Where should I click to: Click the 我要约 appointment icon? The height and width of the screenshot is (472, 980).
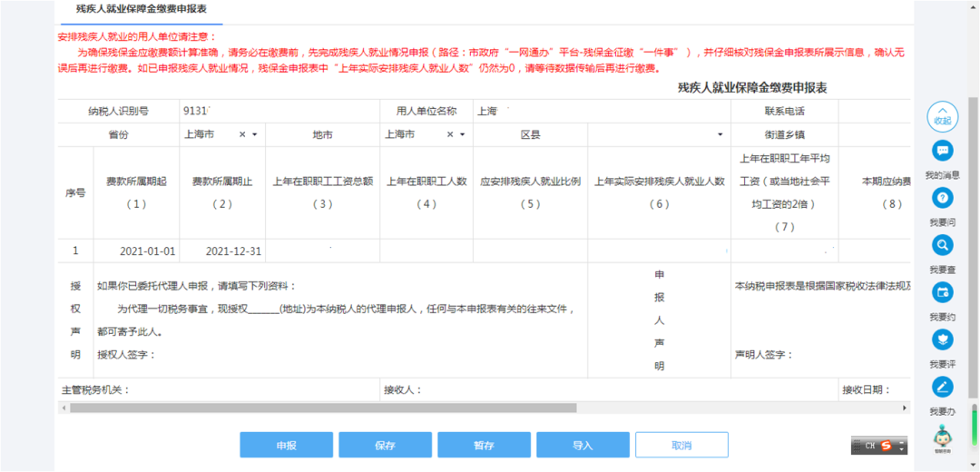click(x=942, y=292)
